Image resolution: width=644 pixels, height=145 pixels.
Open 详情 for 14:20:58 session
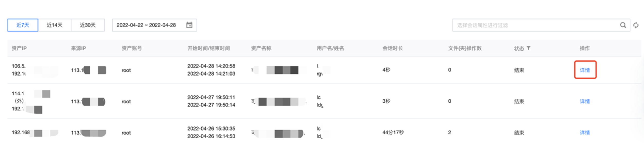[x=585, y=70]
